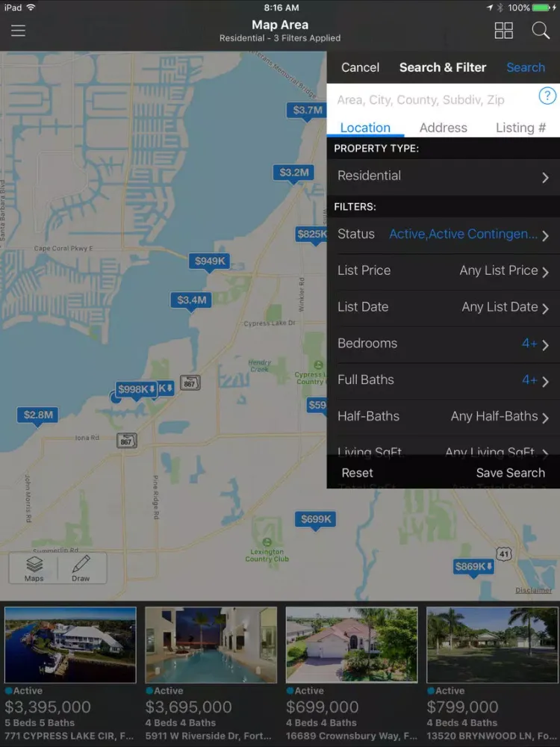Tap the help question mark icon
The image size is (560, 747).
click(547, 96)
